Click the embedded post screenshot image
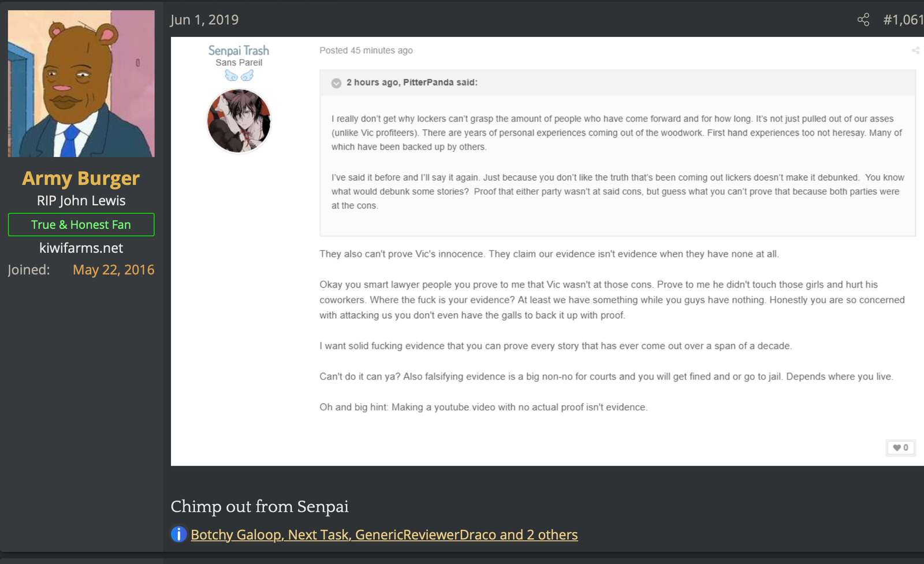This screenshot has height=564, width=924. (x=547, y=251)
